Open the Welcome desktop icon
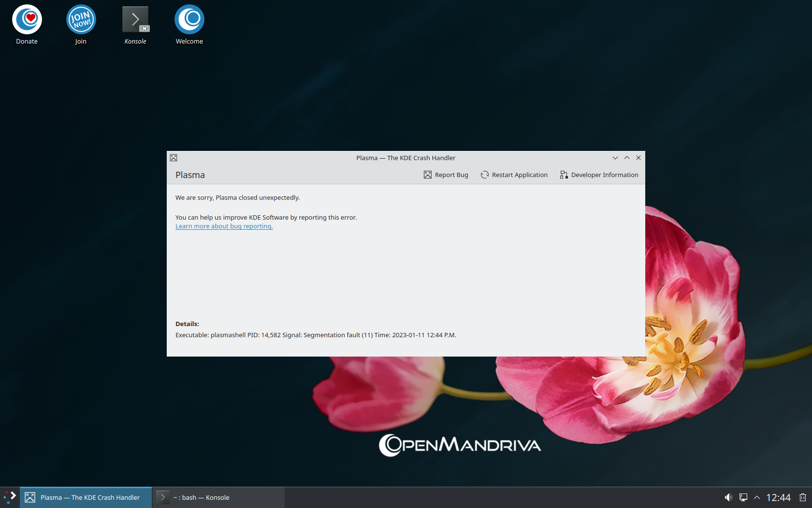The height and width of the screenshot is (508, 812). click(x=189, y=25)
